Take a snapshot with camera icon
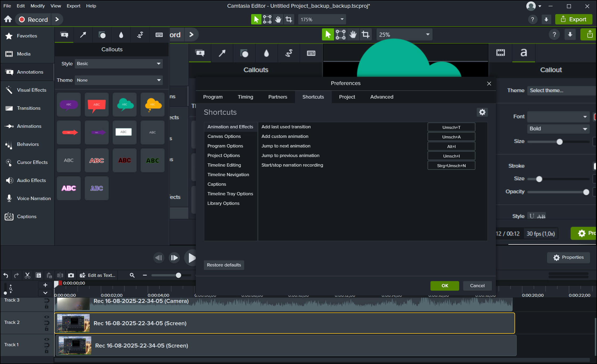Viewport: 597px width, 364px height. coord(71,275)
